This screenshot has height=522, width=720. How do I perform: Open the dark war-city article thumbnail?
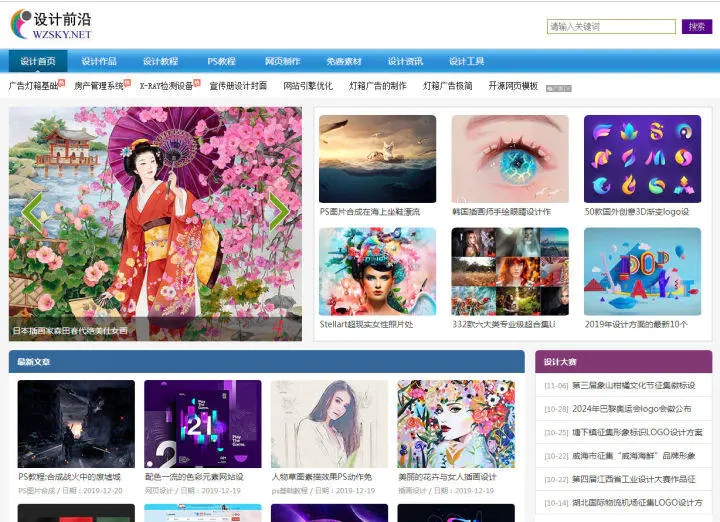pyautogui.click(x=76, y=424)
